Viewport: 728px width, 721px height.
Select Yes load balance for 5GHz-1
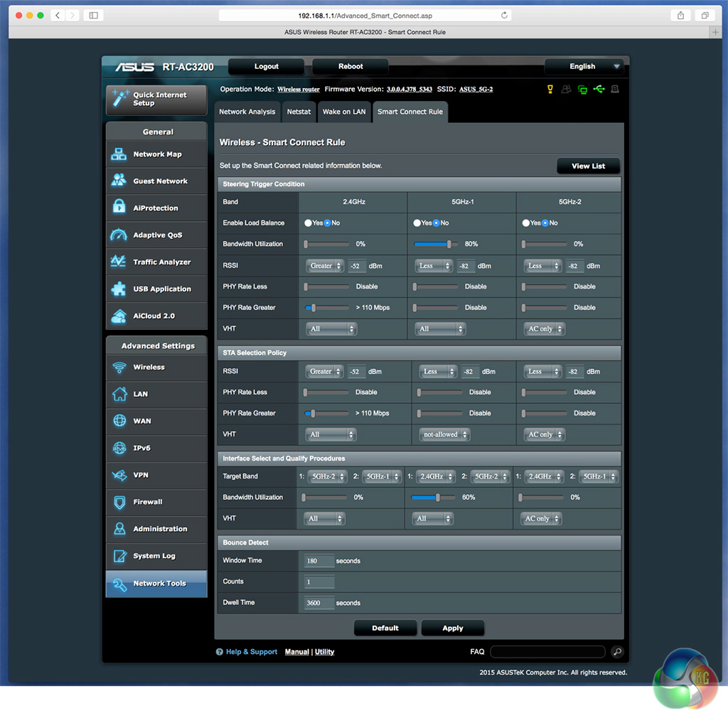click(x=417, y=223)
